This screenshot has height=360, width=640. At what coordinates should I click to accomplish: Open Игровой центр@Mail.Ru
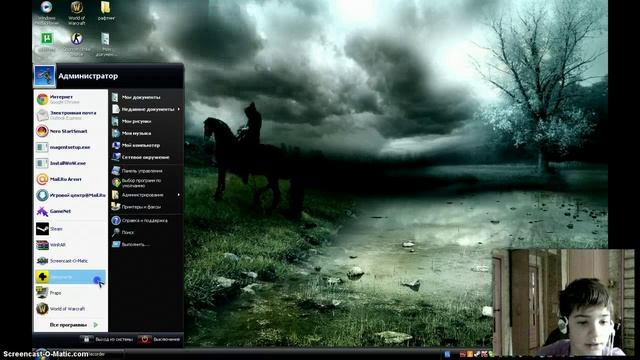click(x=70, y=195)
